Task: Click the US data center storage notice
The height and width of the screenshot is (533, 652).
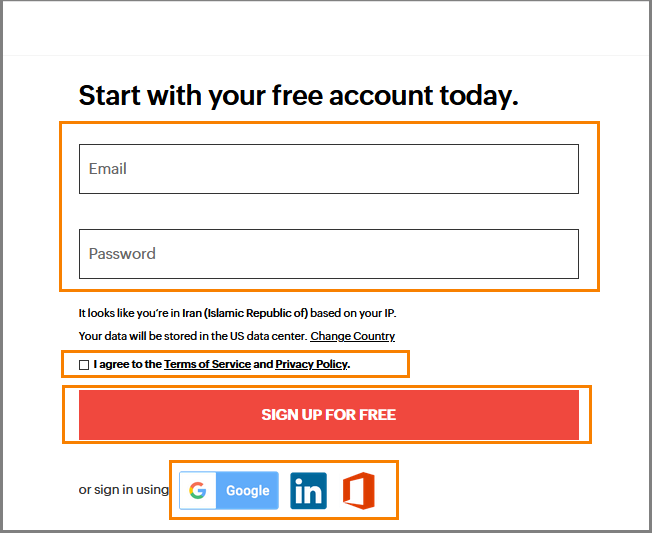Action: click(x=191, y=336)
